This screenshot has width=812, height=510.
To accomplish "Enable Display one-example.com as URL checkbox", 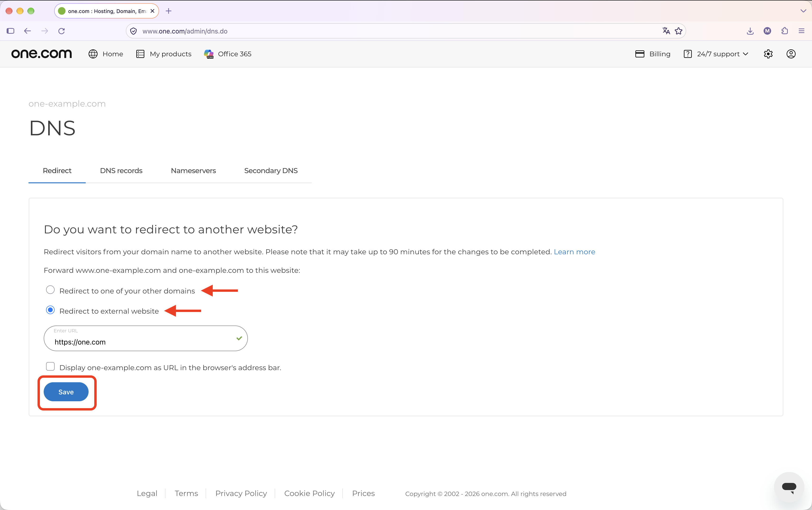I will pos(50,367).
